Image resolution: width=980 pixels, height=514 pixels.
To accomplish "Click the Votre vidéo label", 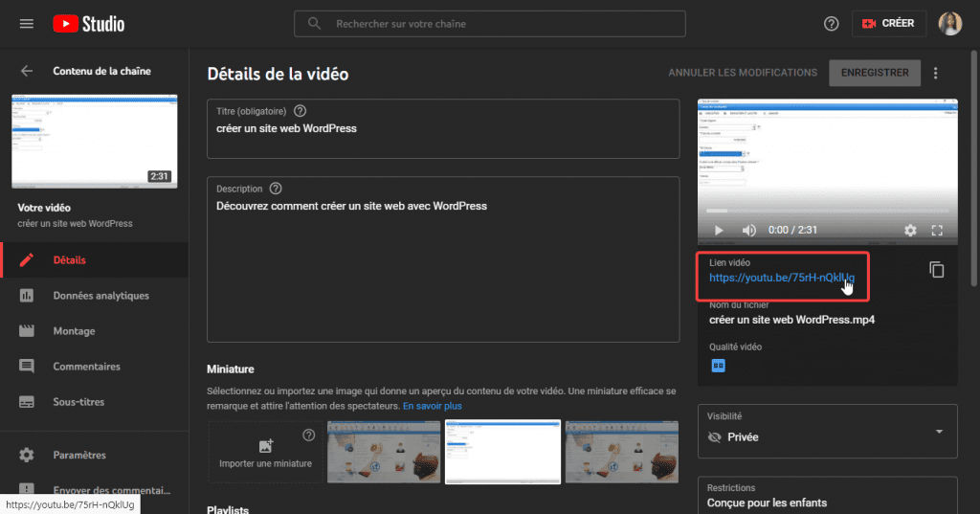I will [44, 208].
